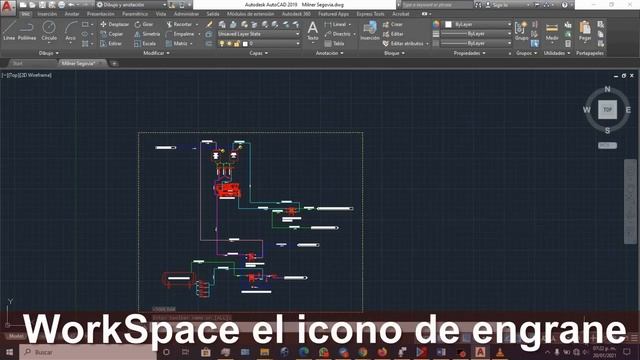Add a new drawing tab with plus

pyautogui.click(x=114, y=63)
